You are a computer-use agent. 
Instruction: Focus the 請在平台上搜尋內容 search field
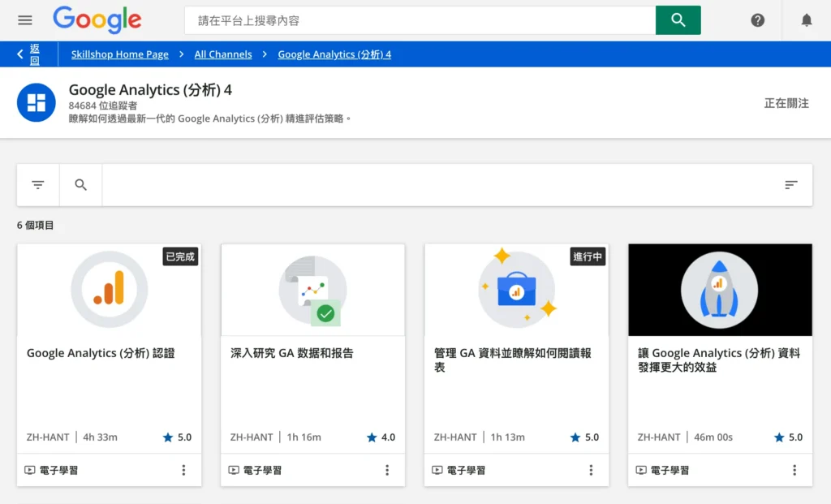pos(420,20)
